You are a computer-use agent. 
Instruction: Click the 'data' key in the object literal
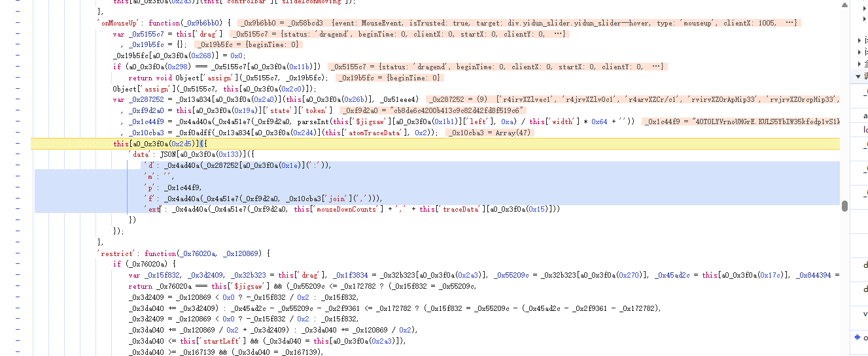click(141, 154)
